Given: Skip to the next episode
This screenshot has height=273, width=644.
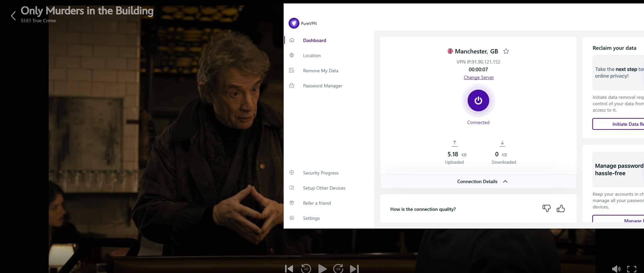Looking at the screenshot, I should [354, 268].
